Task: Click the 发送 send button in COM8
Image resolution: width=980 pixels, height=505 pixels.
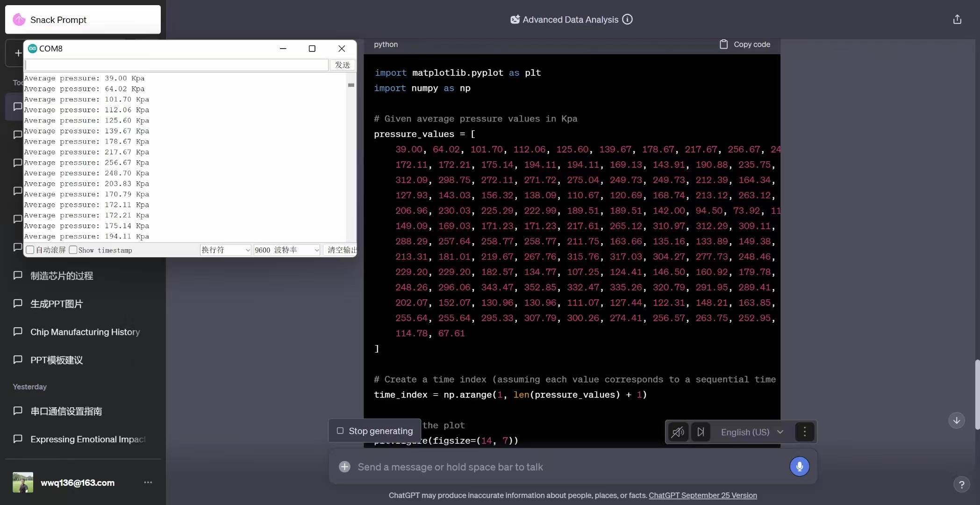Action: pos(343,65)
